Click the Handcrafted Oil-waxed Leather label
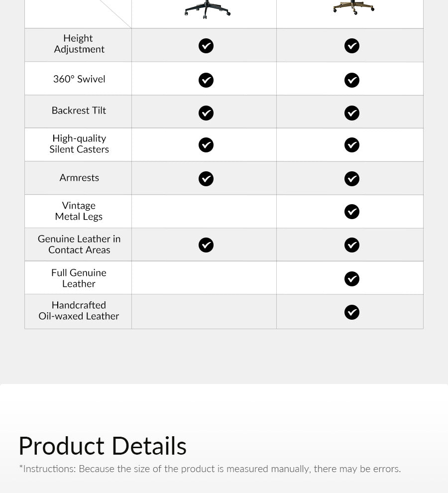 pos(79,311)
